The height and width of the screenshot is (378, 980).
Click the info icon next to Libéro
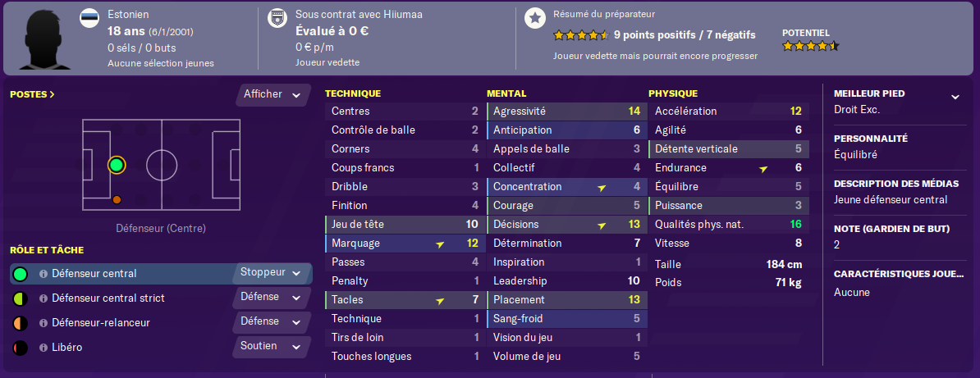point(44,348)
